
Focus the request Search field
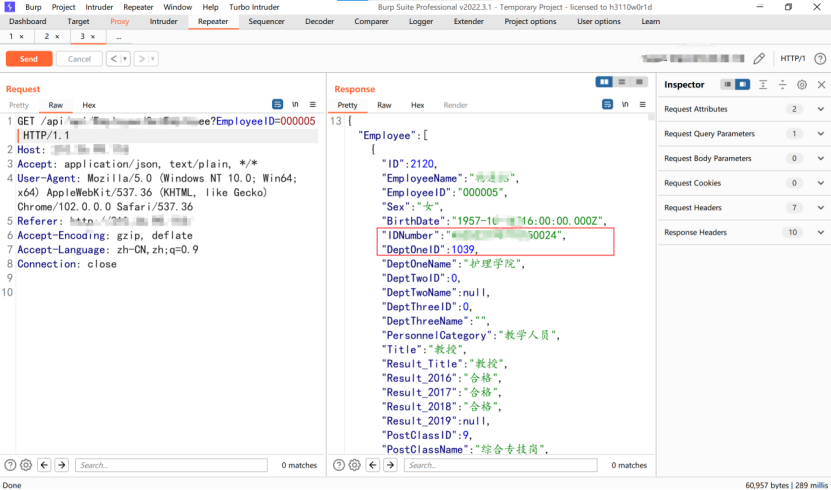pyautogui.click(x=171, y=465)
